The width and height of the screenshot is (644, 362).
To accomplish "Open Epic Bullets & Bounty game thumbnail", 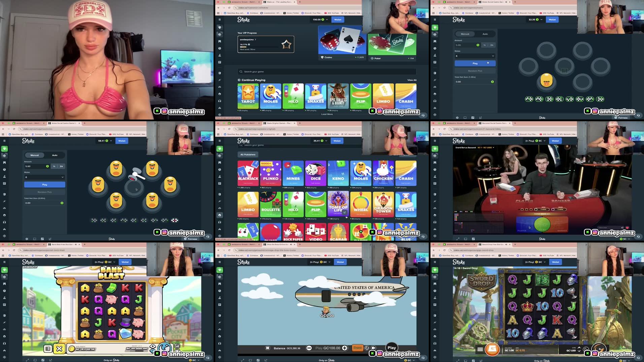I will (338, 96).
